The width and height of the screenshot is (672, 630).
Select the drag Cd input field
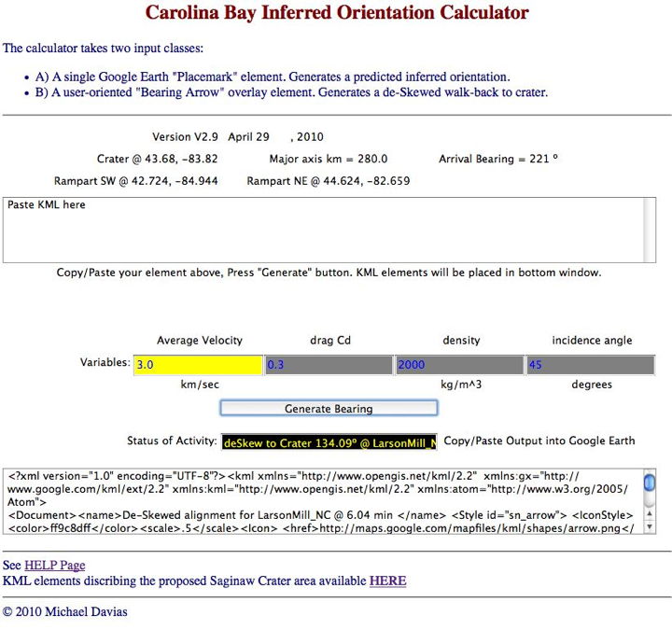point(329,365)
